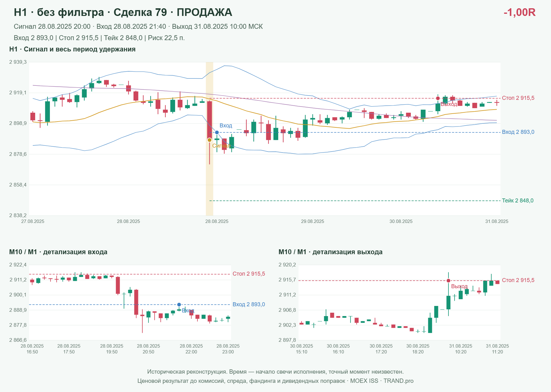The image size is (551, 392).
Task: Click the 31.08.2025 date label on main chart
Action: (x=497, y=221)
